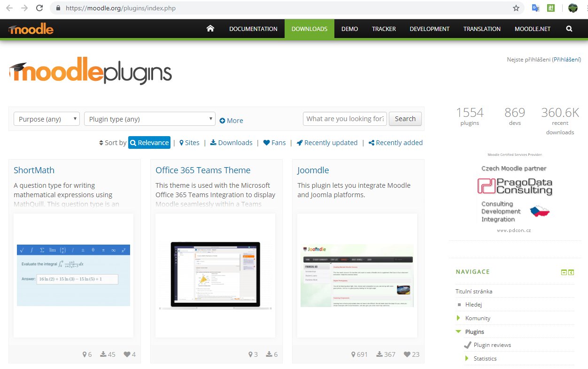The height and width of the screenshot is (369, 588).
Task: Open the Documentation menu
Action: point(253,29)
